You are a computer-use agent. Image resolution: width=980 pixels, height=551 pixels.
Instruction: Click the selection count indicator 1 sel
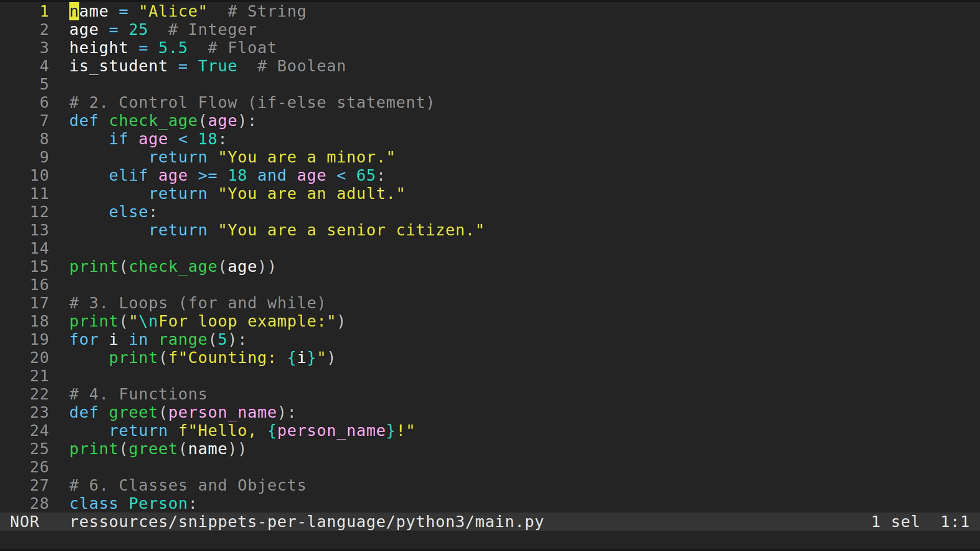click(895, 521)
